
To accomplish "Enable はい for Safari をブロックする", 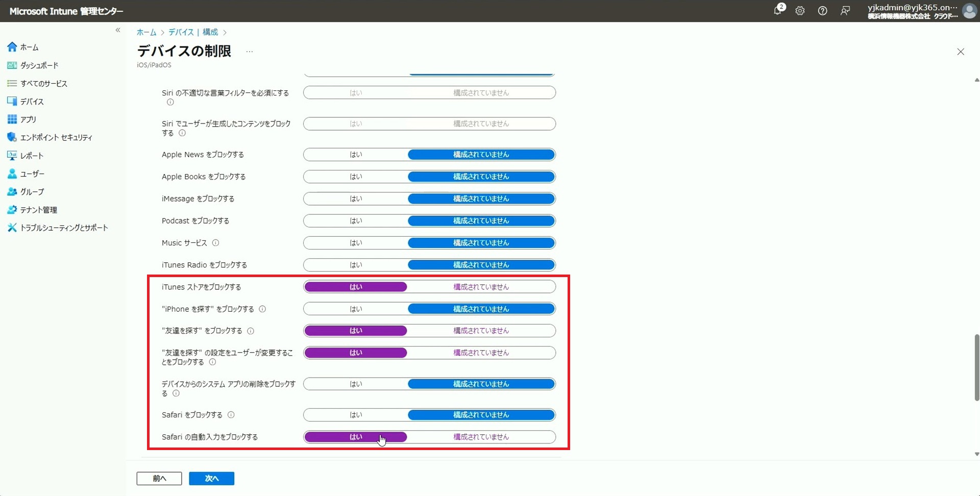I will click(x=356, y=415).
